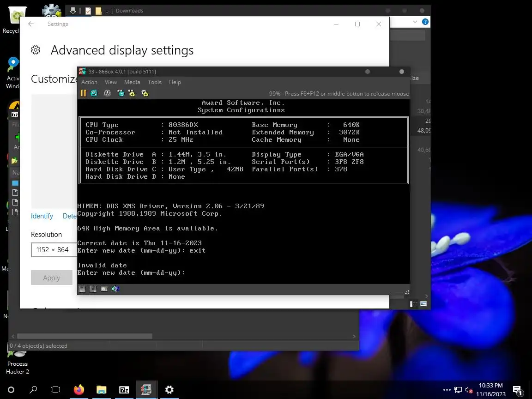Click the hard disk icon in 86Box status bar
The height and width of the screenshot is (399, 532).
coord(104,289)
